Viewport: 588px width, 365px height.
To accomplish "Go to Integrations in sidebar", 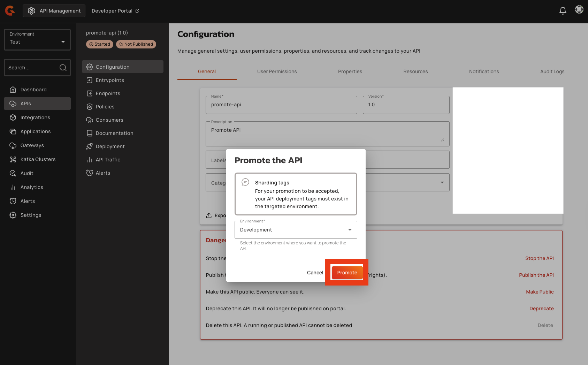I will click(35, 117).
